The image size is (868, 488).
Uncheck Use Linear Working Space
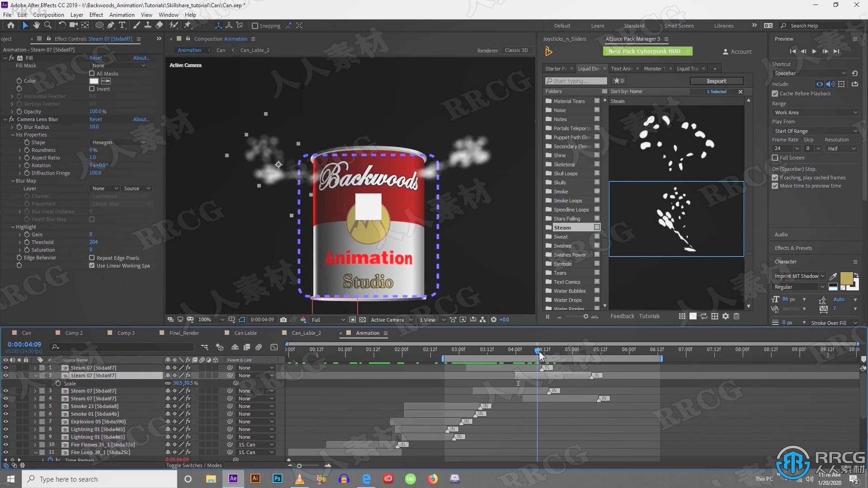tap(92, 265)
